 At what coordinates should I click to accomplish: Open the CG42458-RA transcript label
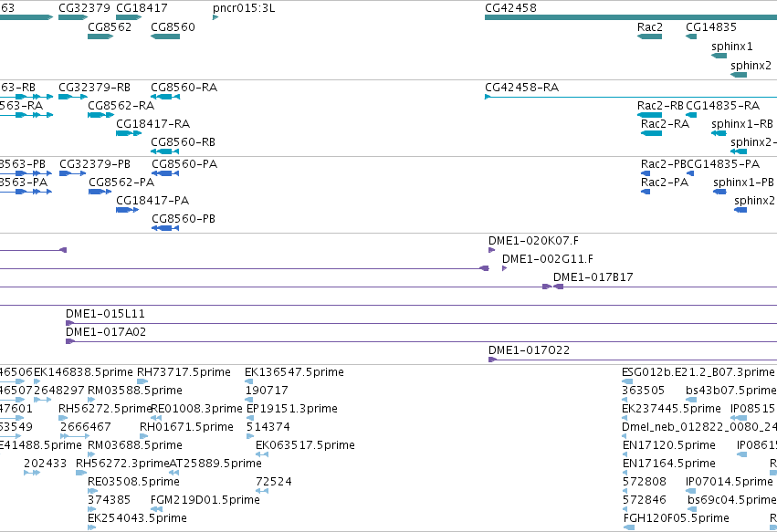pos(521,88)
